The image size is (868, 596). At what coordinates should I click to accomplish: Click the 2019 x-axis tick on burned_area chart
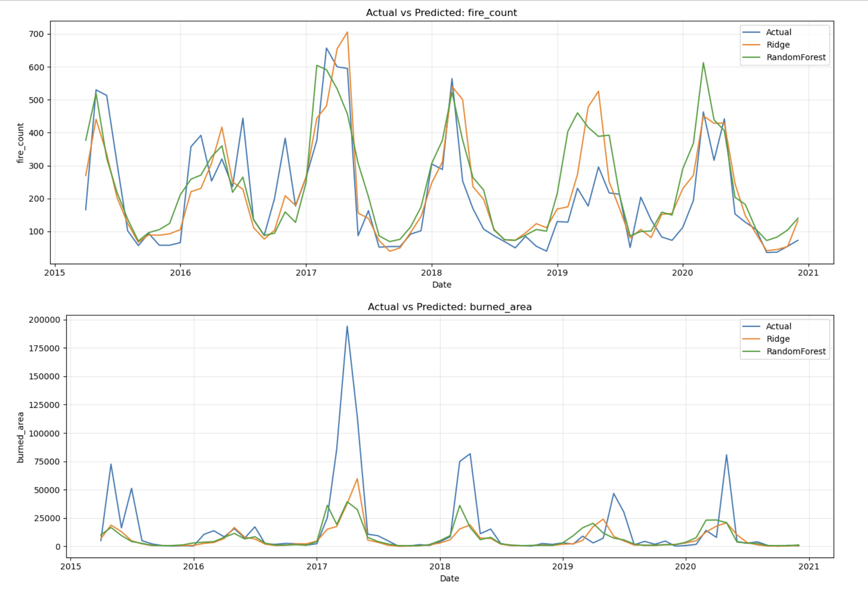(x=562, y=567)
